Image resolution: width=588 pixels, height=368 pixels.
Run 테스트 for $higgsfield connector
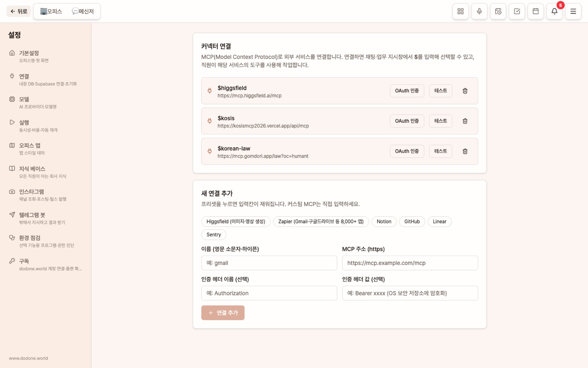coord(441,91)
